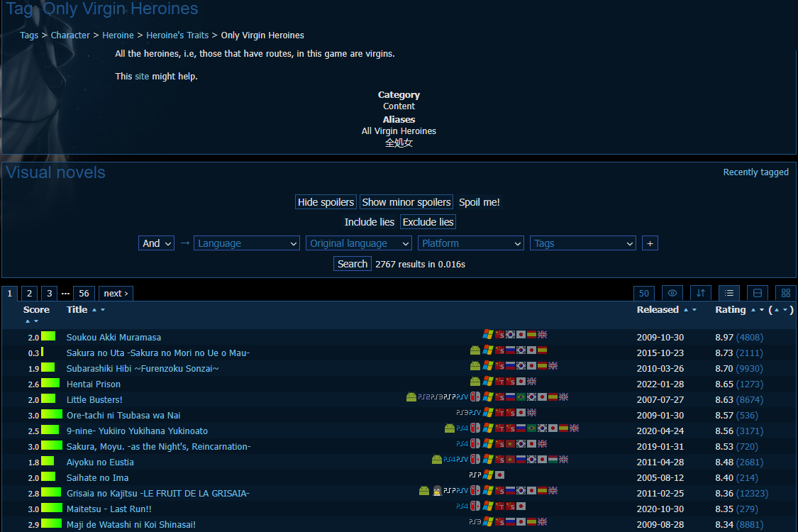Image resolution: width=798 pixels, height=532 pixels.
Task: Open the sort order arrows icon
Action: pyautogui.click(x=700, y=293)
